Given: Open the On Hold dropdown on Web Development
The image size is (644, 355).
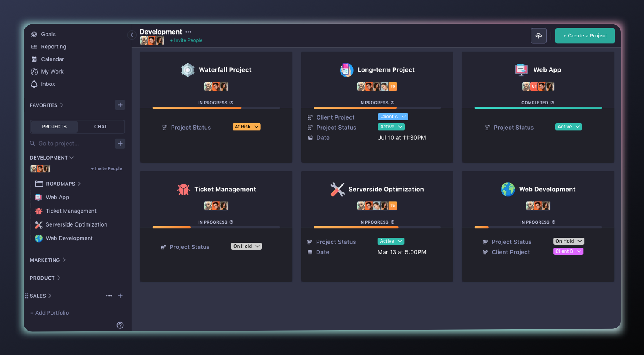Looking at the screenshot, I should [x=569, y=241].
